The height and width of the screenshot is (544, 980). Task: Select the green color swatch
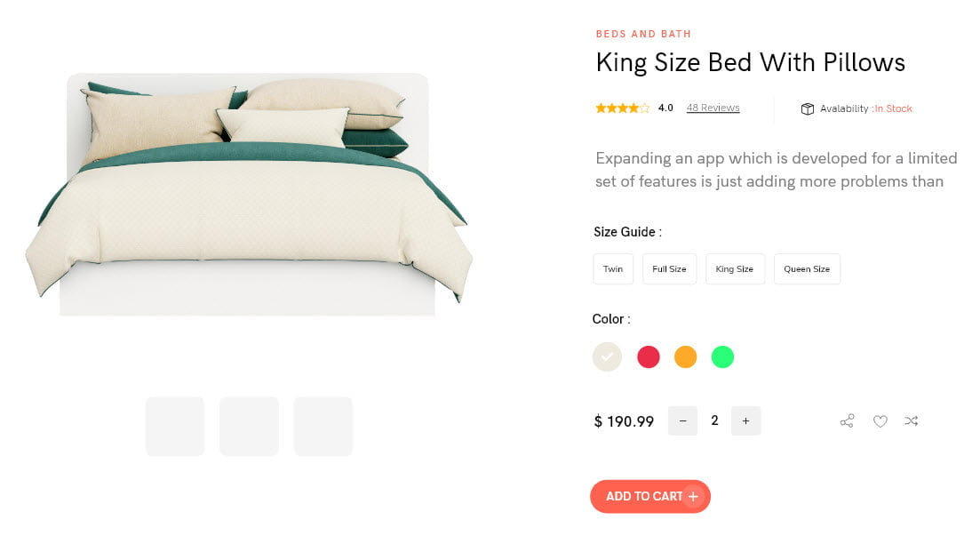coord(723,357)
